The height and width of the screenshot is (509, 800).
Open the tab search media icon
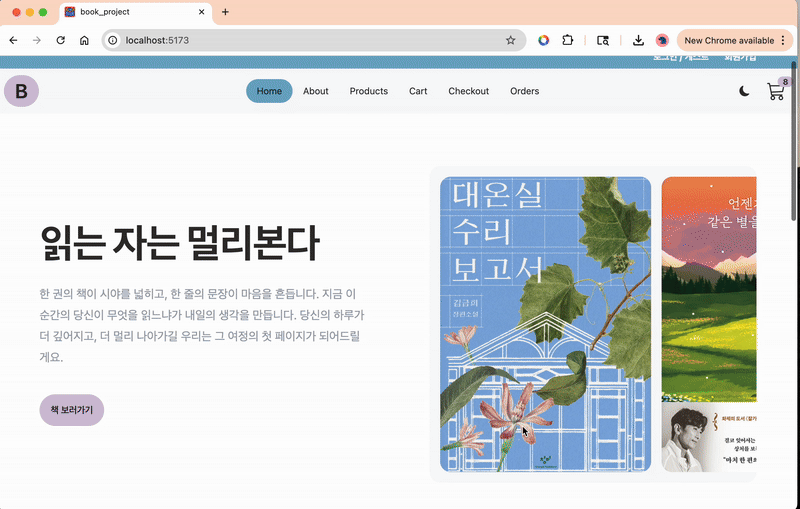click(x=603, y=40)
